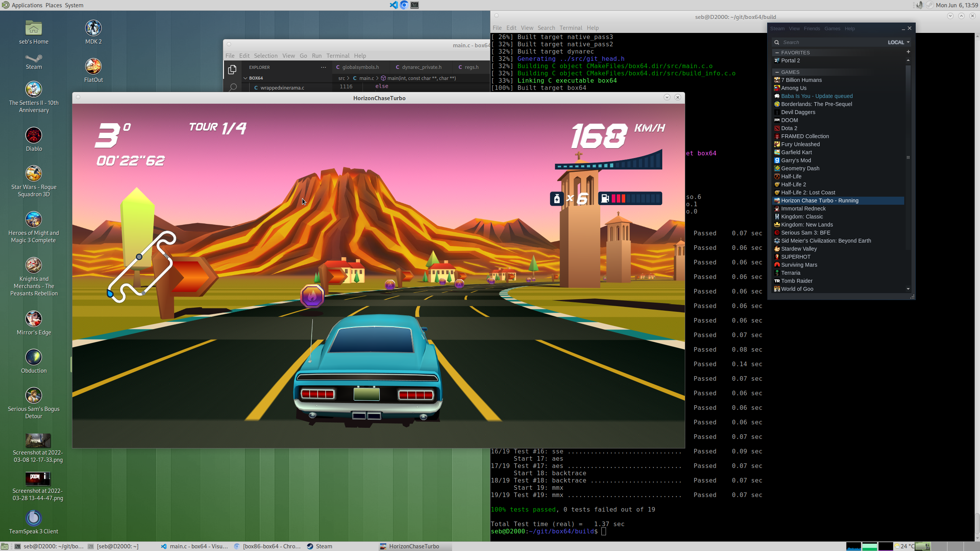Select Baba Is You - Update queued
The width and height of the screenshot is (980, 551).
[x=838, y=96]
